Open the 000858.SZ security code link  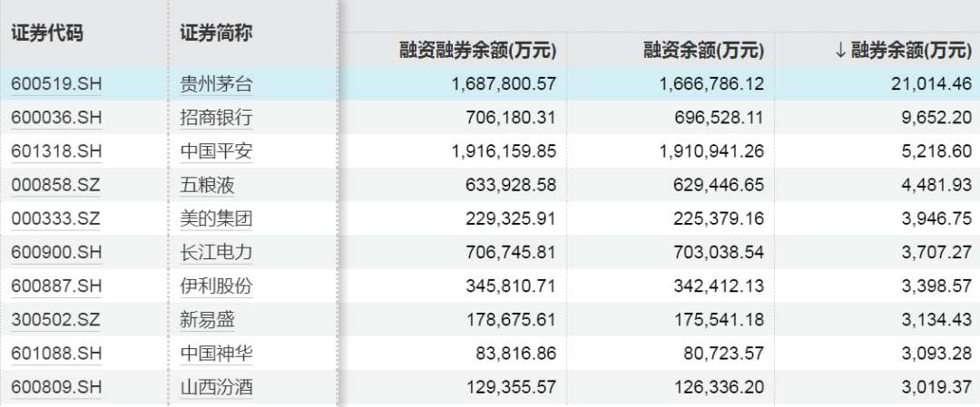coord(56,186)
